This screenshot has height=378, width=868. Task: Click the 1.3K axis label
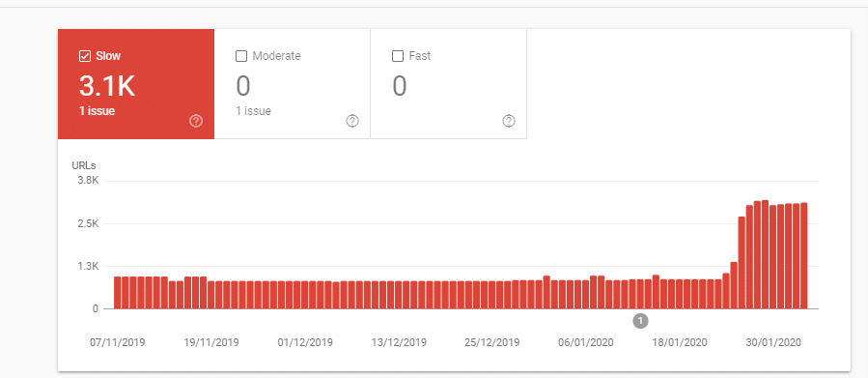click(88, 266)
